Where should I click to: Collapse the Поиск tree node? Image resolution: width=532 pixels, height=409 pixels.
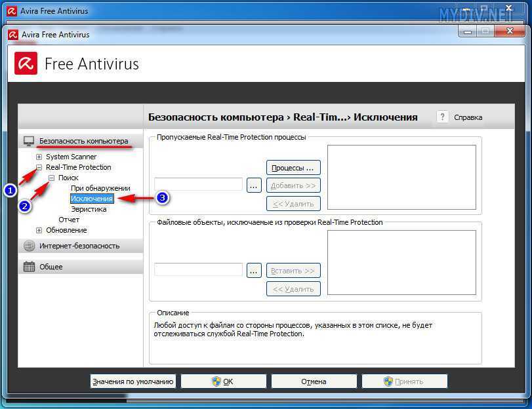[52, 178]
